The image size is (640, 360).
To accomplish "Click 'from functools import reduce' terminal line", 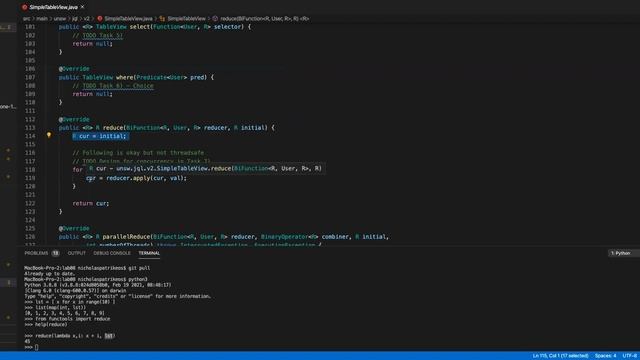I will 67,319.
